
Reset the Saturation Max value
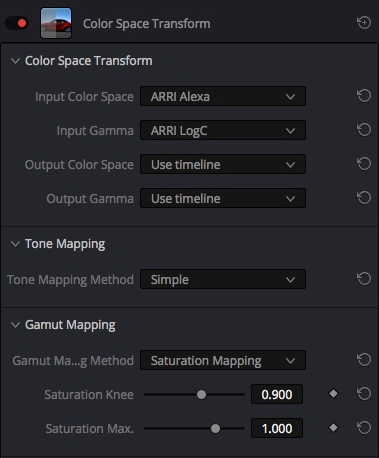(x=364, y=428)
